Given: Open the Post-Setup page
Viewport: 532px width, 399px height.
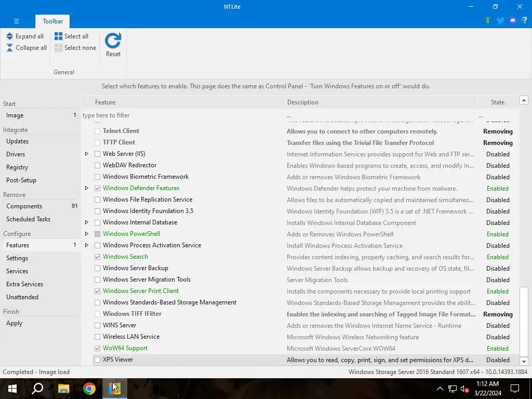Looking at the screenshot, I should (x=41, y=180).
